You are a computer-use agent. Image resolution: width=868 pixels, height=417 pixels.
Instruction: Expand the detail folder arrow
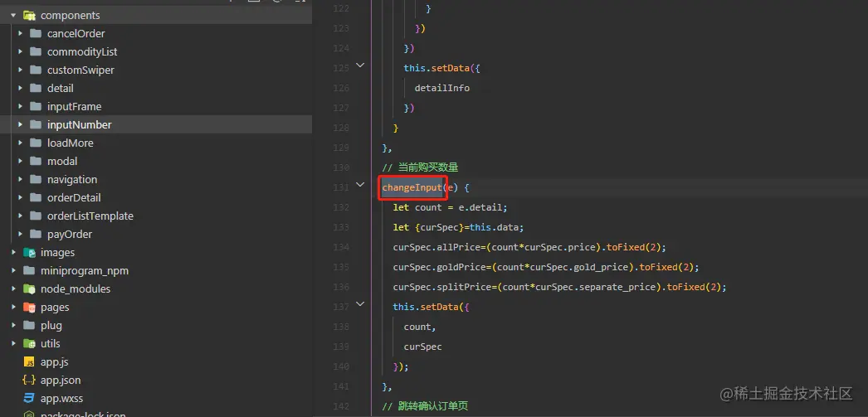tap(20, 89)
